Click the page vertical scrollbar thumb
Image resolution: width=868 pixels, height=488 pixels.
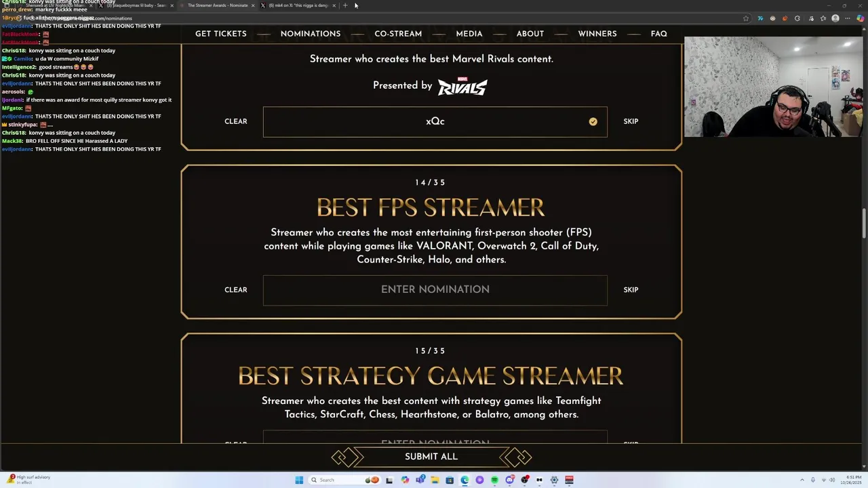[864, 224]
